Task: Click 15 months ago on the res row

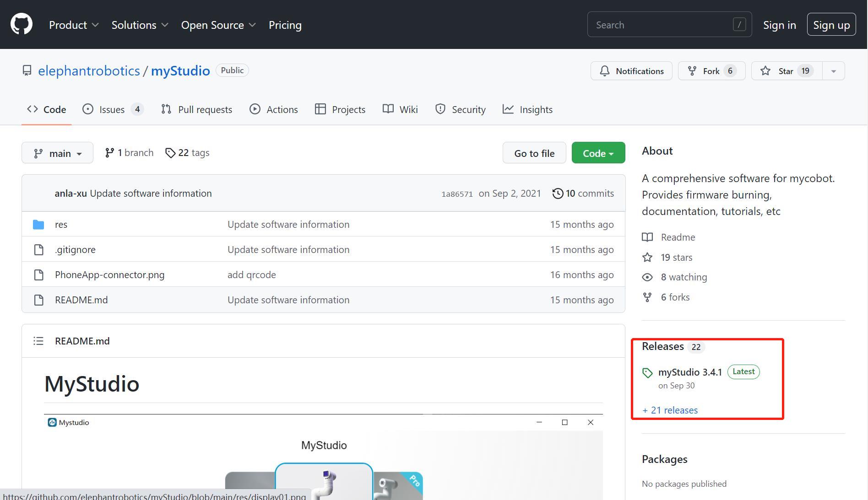Action: click(x=582, y=225)
